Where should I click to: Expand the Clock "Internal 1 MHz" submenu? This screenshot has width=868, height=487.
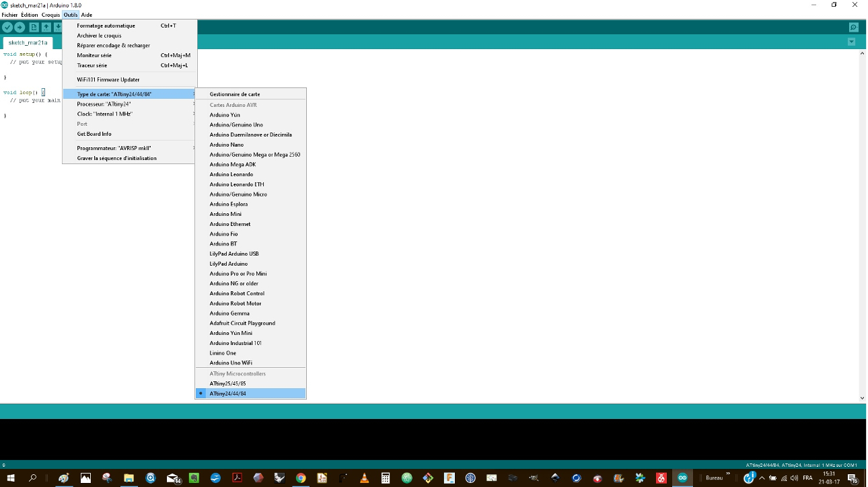coord(130,114)
